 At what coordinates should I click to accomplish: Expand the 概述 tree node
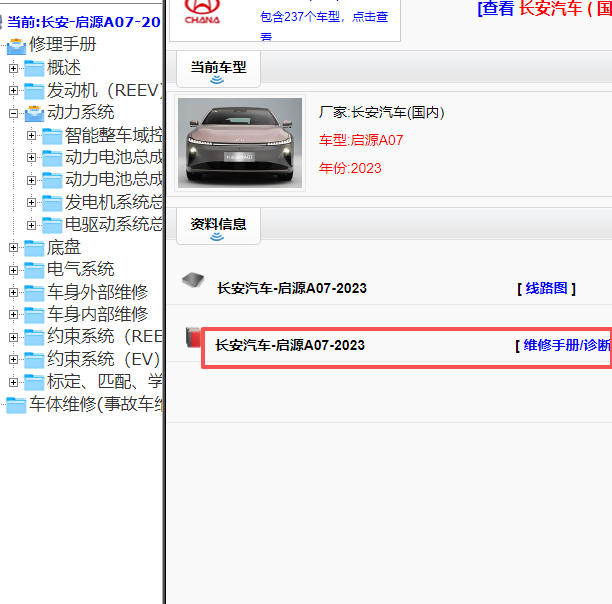[13, 68]
